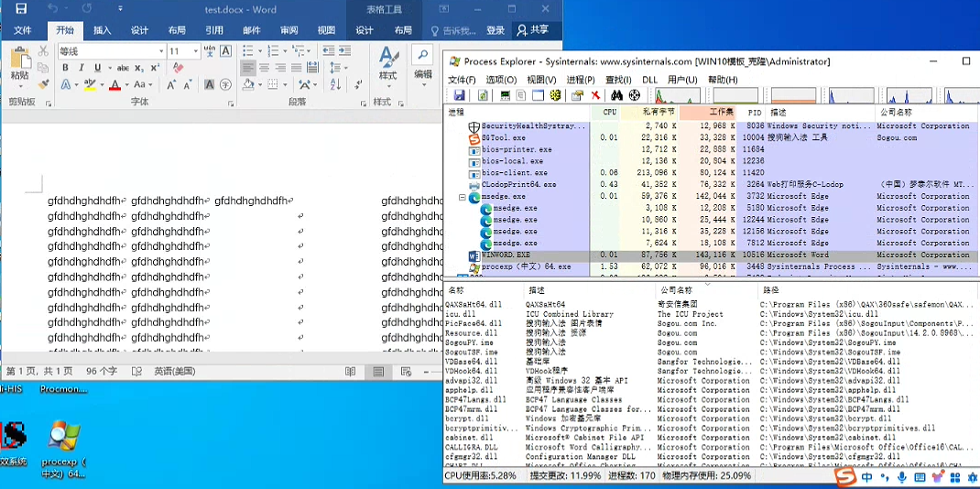The image size is (980, 489).
Task: Click the Show/Hide paragraph marks icon
Action: tap(359, 84)
